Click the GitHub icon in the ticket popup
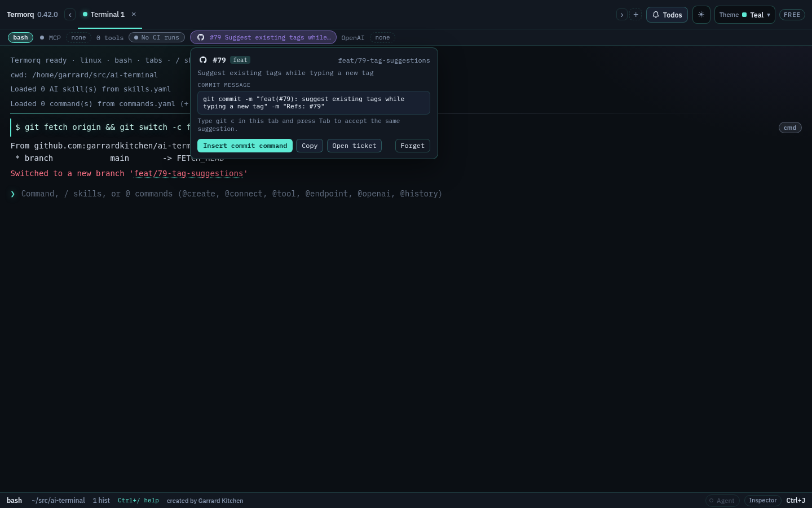Screen dimensions: 812x508 pyautogui.click(x=203, y=60)
